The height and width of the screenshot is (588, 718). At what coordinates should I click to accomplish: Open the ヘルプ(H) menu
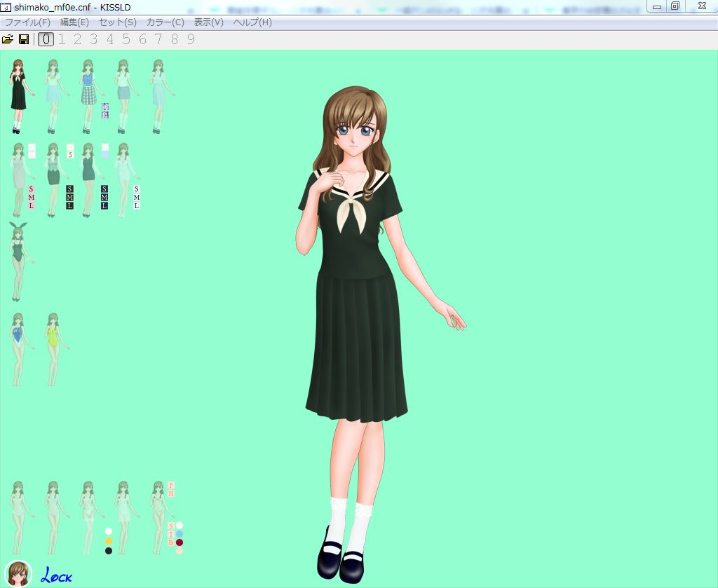tap(252, 22)
